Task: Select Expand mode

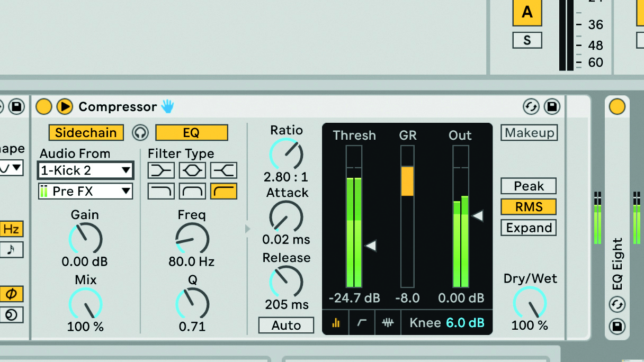Action: [529, 228]
